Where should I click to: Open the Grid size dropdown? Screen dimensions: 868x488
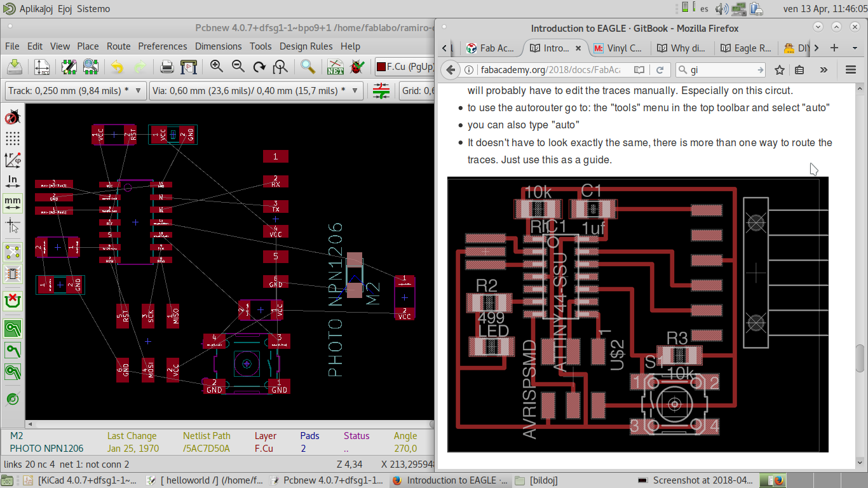coord(417,91)
